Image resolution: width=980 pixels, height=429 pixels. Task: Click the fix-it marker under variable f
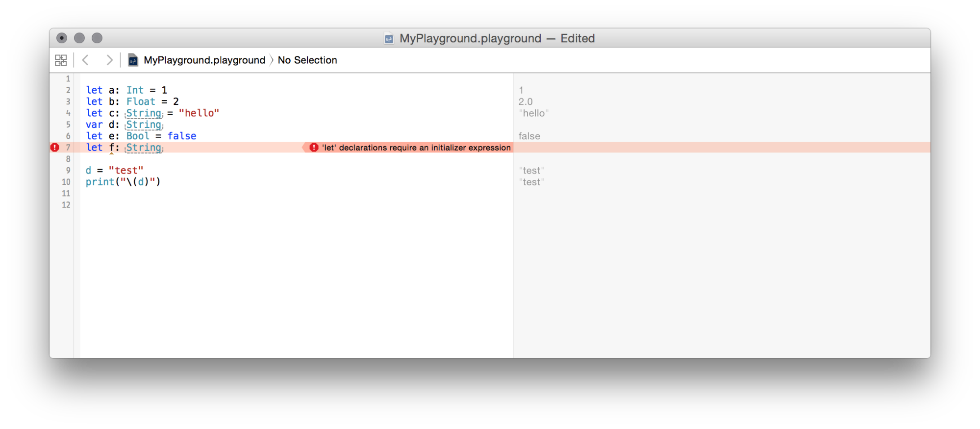[x=112, y=153]
